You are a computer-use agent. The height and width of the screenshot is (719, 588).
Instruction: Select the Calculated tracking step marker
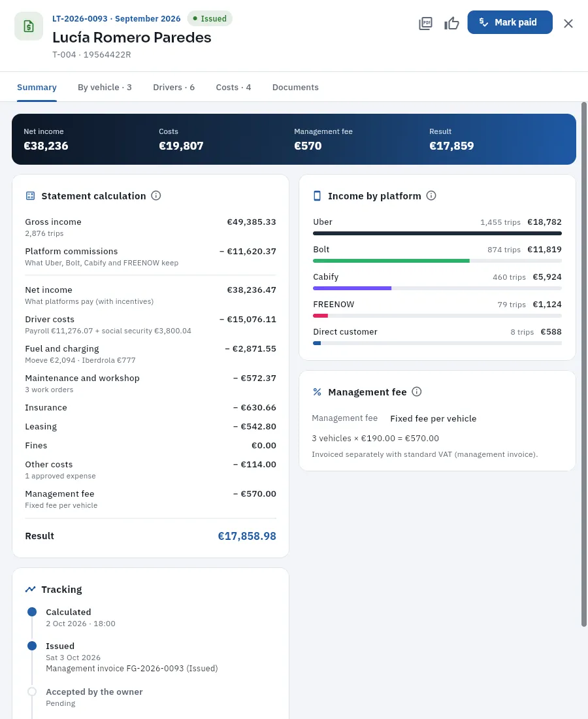tap(32, 612)
